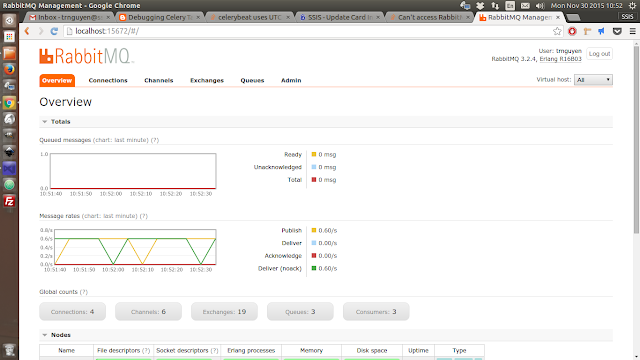Go to the Exchanges tab
This screenshot has width=640, height=360.
coord(207,80)
